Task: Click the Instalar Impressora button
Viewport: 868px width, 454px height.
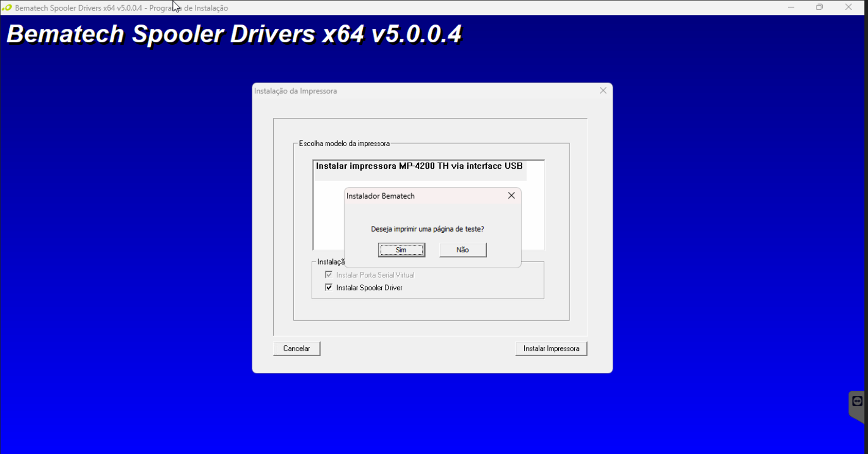Action: click(551, 348)
